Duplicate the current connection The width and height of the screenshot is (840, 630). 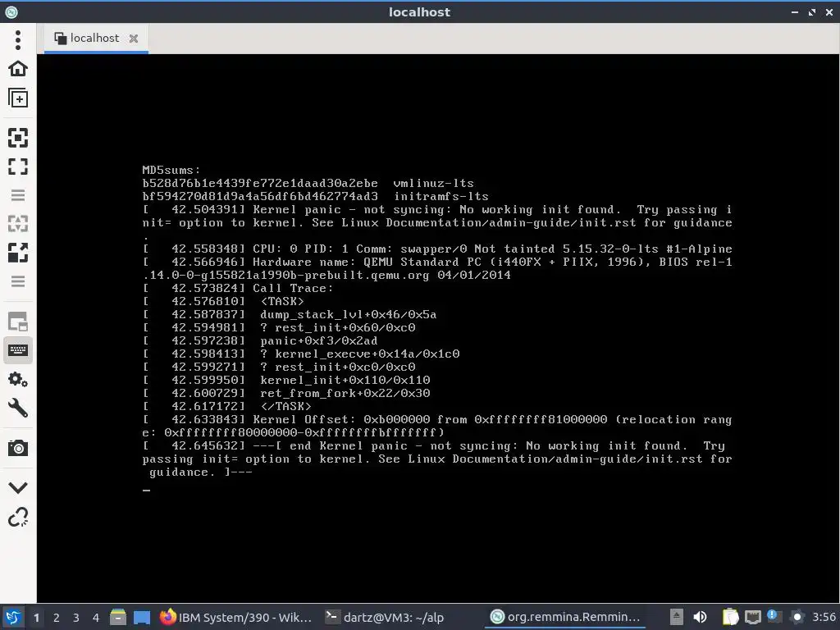[x=18, y=98]
